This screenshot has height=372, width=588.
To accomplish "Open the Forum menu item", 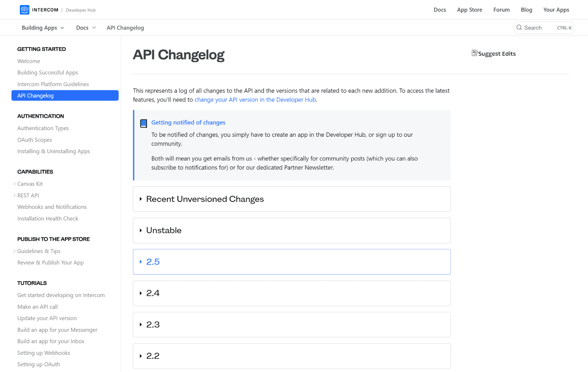I will coord(501,10).
